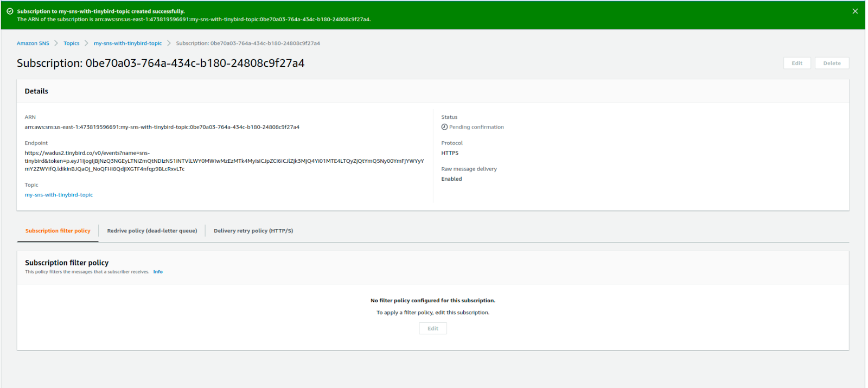Dismiss the green success notification banner
The width and height of the screenshot is (868, 388).
(855, 11)
